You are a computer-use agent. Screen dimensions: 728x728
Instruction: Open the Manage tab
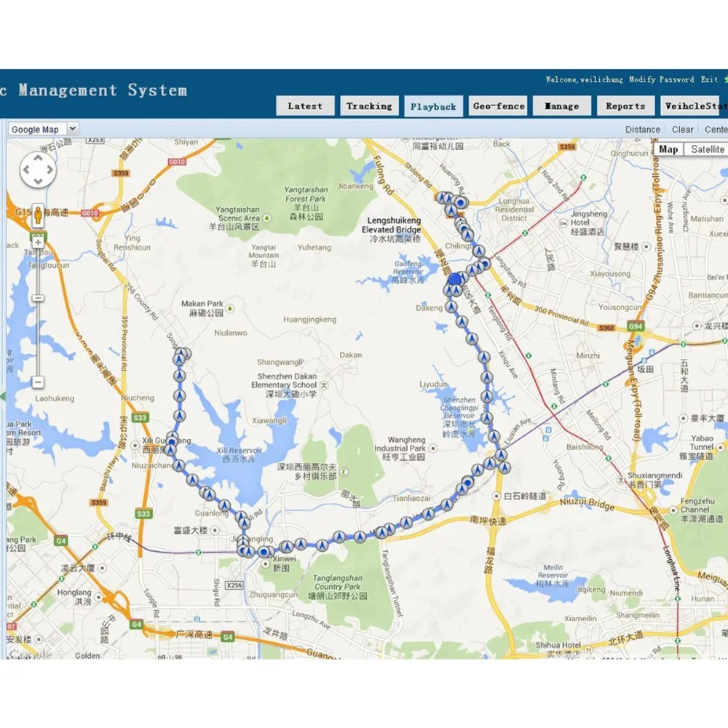[562, 106]
